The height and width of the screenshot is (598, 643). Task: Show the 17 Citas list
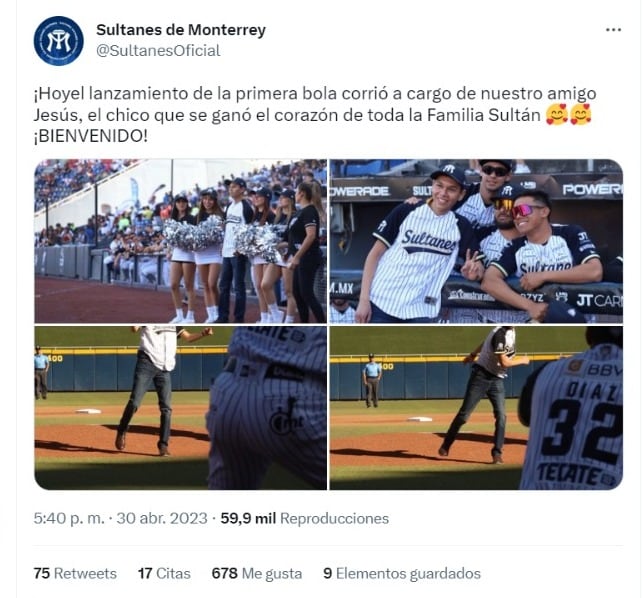tap(164, 573)
